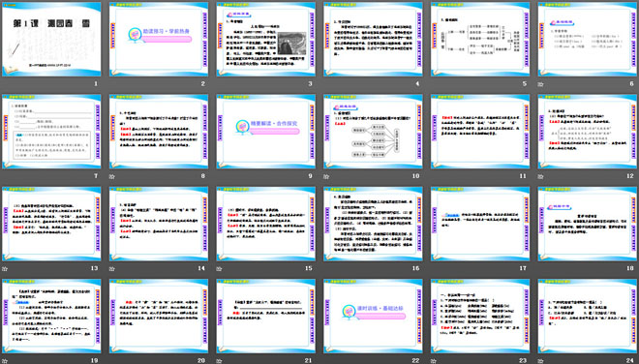Click the animation star under slide 10
Viewport: 639px width, 364px height.
tap(326, 176)
